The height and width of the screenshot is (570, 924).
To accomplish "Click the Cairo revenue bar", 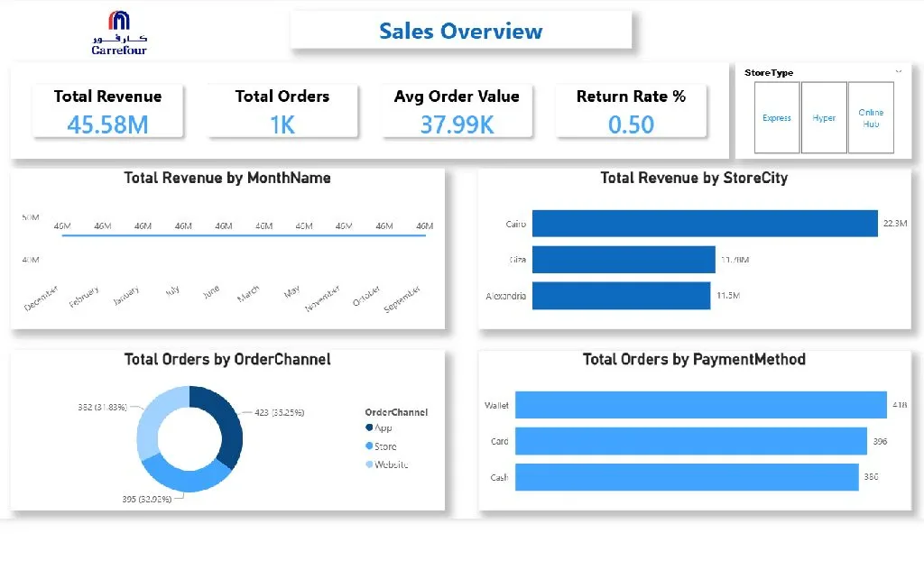I will click(x=705, y=224).
